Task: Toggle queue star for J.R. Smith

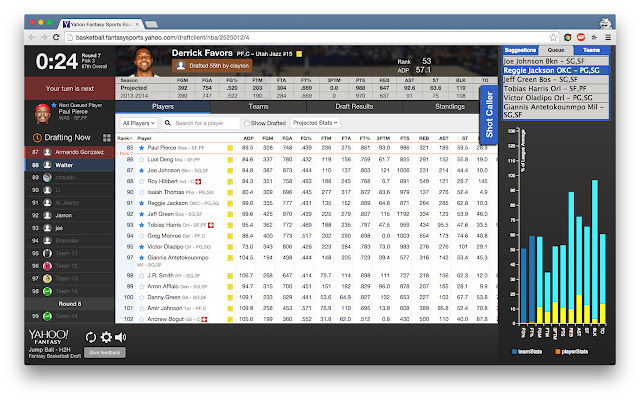Action: (142, 276)
